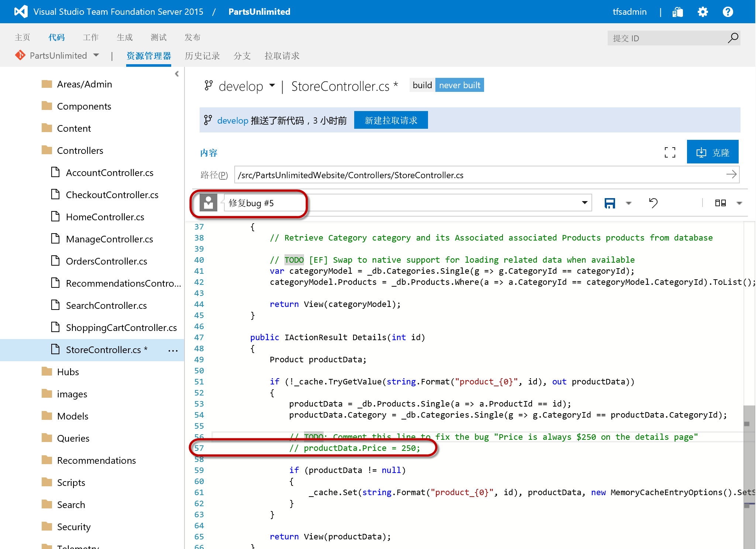756x549 pixels.
Task: Click the user avatar beside commit comment
Action: 208,203
